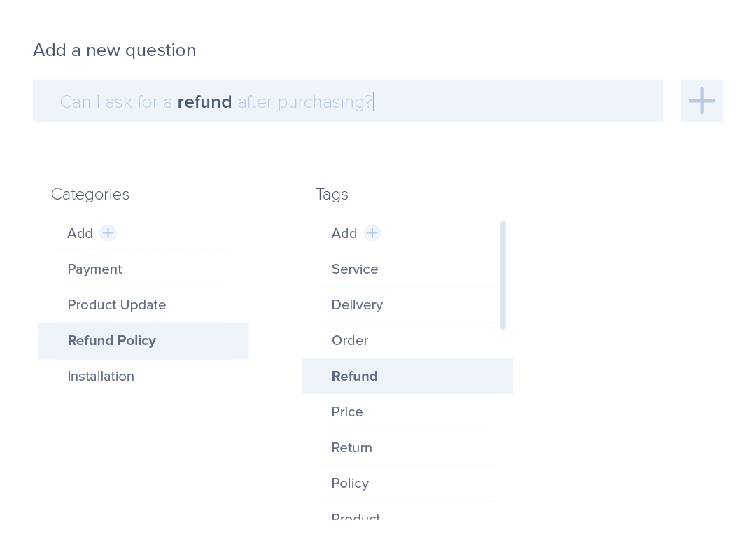This screenshot has height=560, width=756.
Task: Click the Tags panel header
Action: coord(332,194)
